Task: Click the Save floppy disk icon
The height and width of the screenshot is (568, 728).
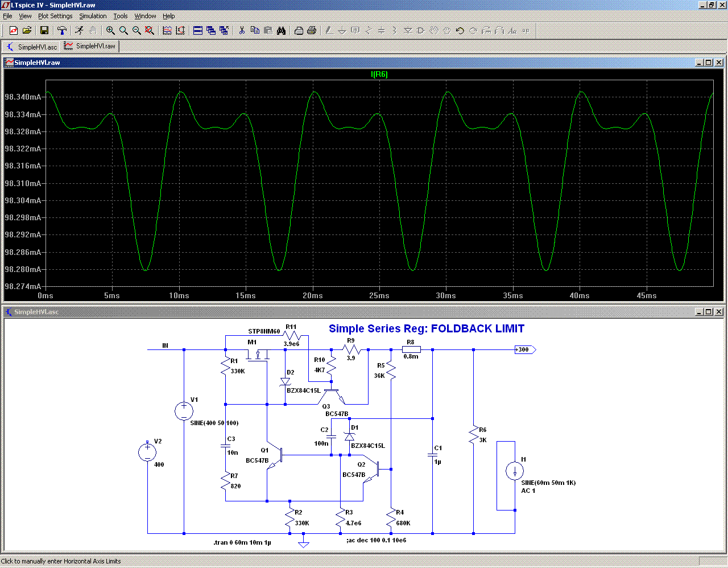Action: tap(44, 30)
